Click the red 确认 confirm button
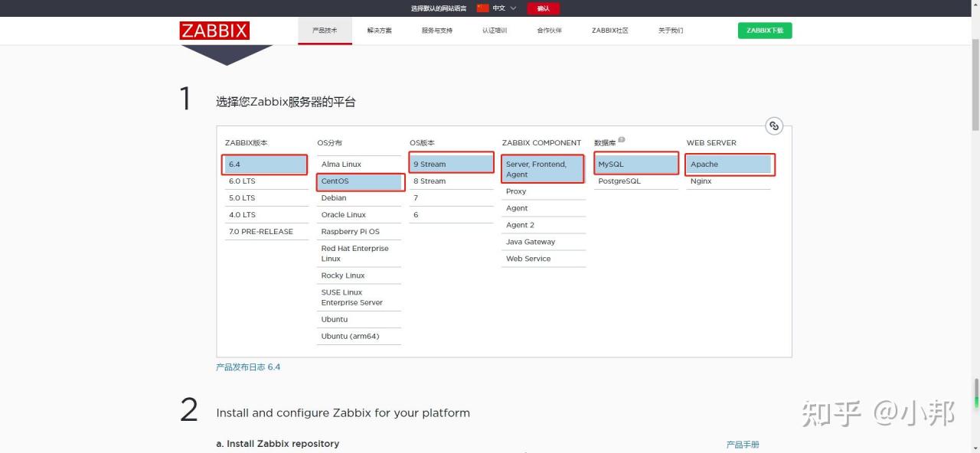The height and width of the screenshot is (453, 980). pos(544,8)
